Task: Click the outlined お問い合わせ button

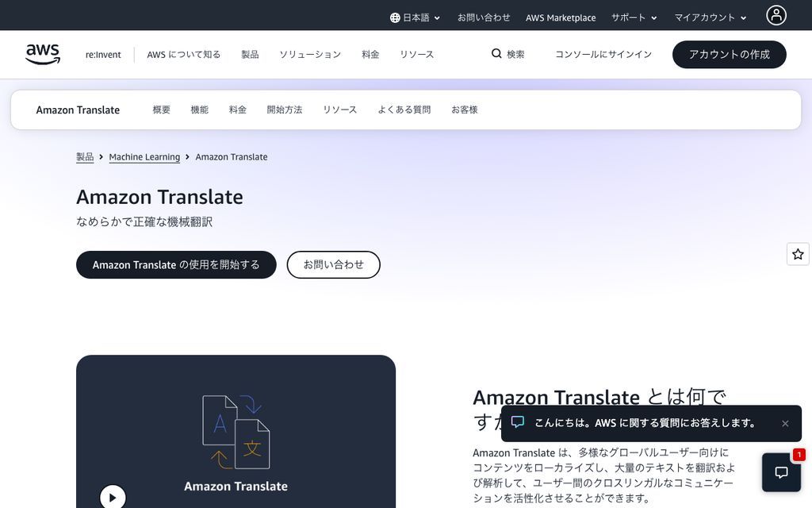Action: pos(334,265)
